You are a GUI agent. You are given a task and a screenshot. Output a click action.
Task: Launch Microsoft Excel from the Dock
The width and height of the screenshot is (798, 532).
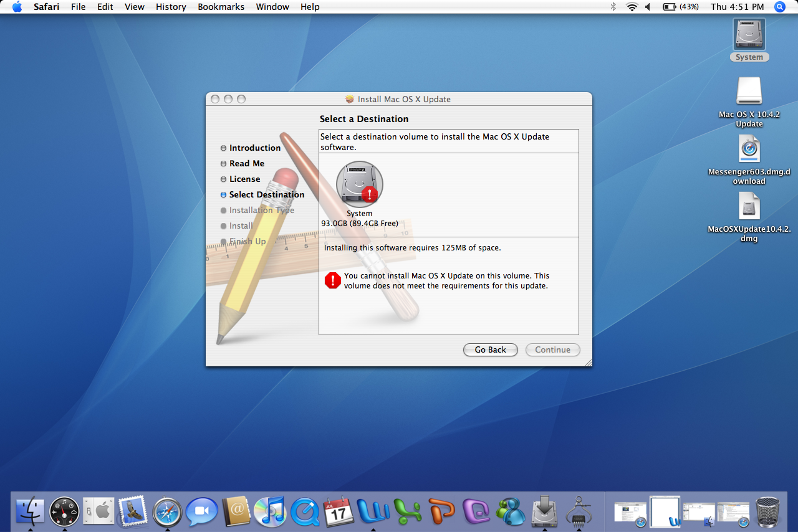coord(407,511)
